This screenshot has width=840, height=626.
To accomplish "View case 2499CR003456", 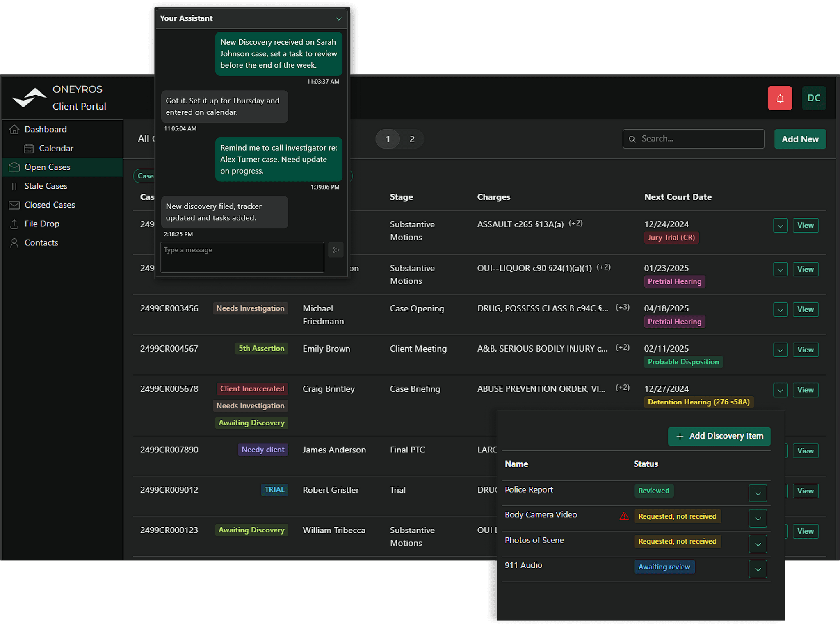I will click(805, 310).
